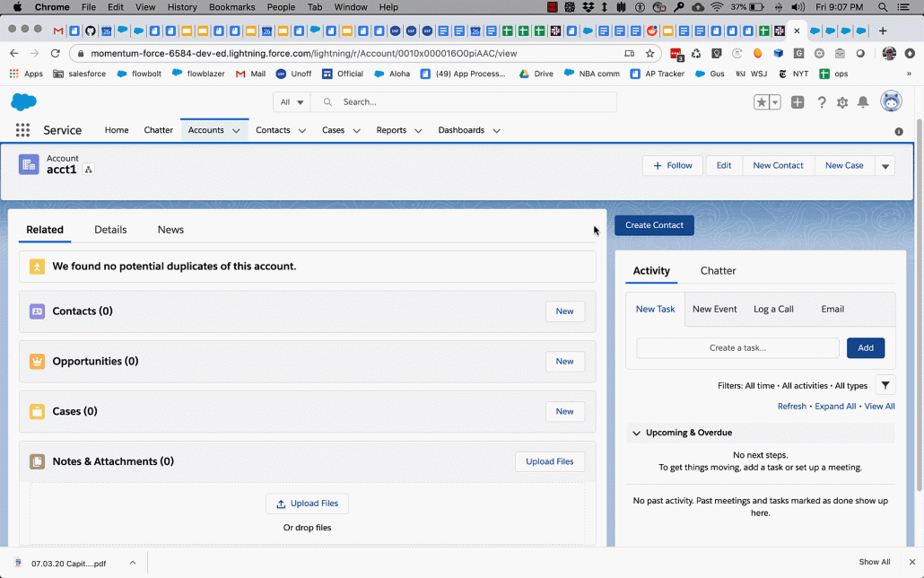Image resolution: width=924 pixels, height=578 pixels.
Task: Open Salesforce Help question mark icon
Action: [x=822, y=102]
